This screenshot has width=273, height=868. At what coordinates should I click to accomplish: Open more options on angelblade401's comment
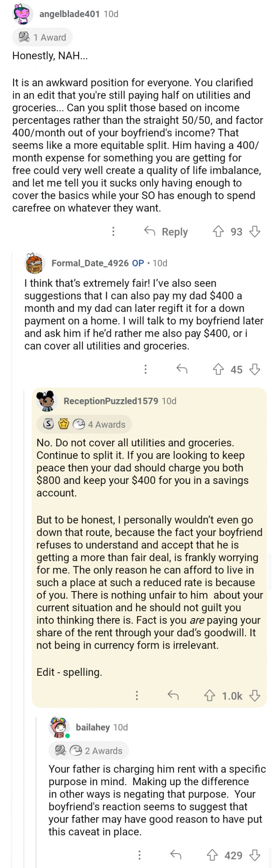coord(113,232)
